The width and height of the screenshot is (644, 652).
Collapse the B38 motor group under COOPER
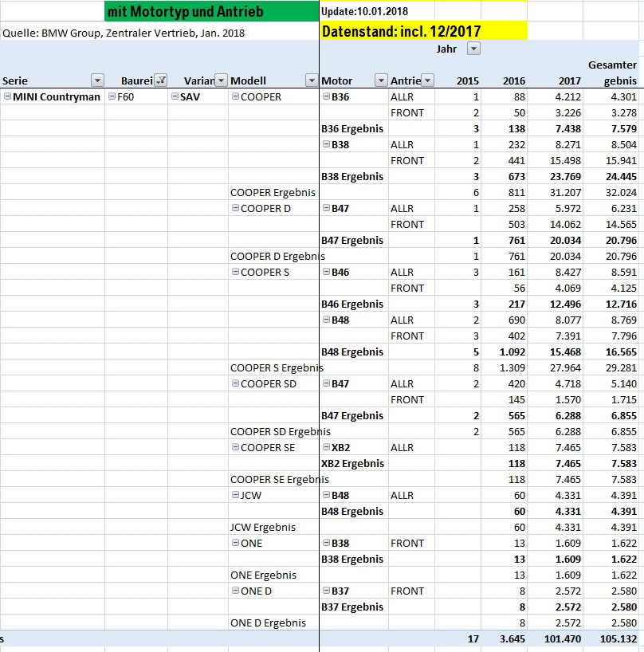tap(326, 144)
